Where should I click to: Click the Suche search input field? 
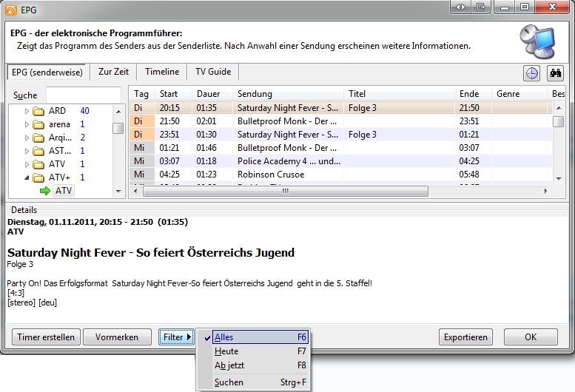pos(83,95)
